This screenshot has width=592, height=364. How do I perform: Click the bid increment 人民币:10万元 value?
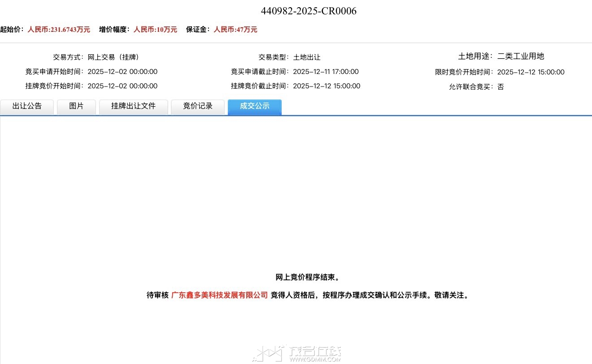tap(155, 30)
